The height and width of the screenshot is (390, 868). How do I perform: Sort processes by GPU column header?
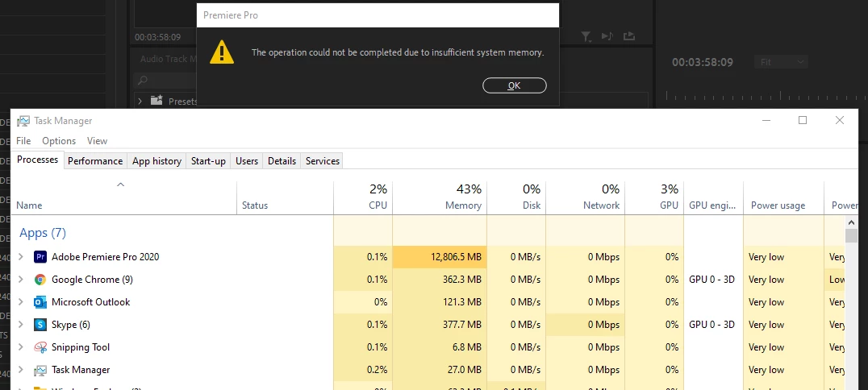click(654, 197)
